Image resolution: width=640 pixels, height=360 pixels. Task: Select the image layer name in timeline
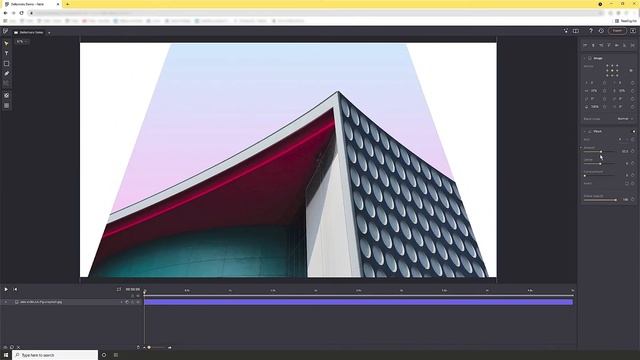(x=41, y=302)
